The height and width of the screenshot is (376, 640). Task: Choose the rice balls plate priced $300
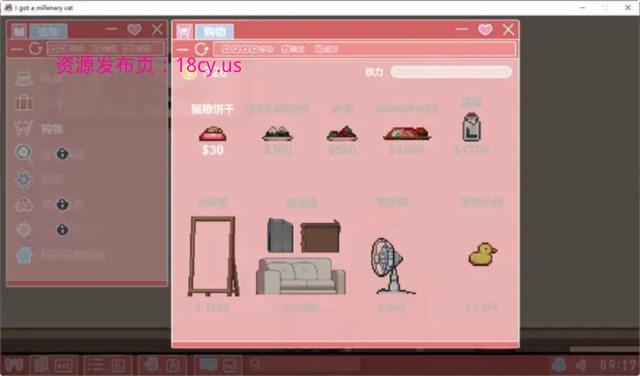point(277,133)
